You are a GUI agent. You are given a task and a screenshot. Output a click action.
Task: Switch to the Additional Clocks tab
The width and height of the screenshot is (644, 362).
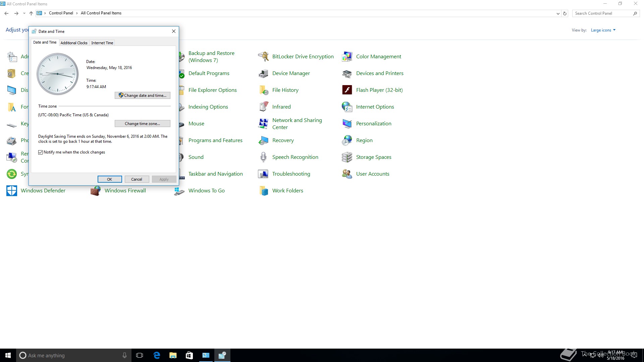(74, 43)
